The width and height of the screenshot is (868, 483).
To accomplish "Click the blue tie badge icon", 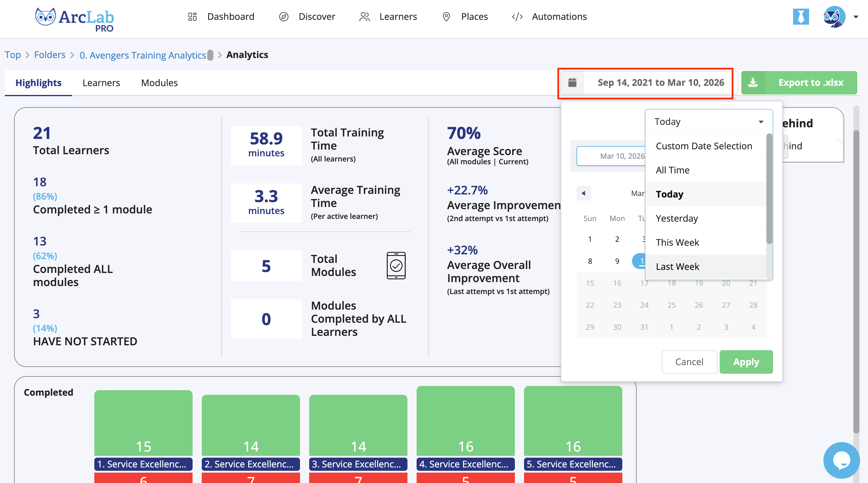I will pos(801,16).
